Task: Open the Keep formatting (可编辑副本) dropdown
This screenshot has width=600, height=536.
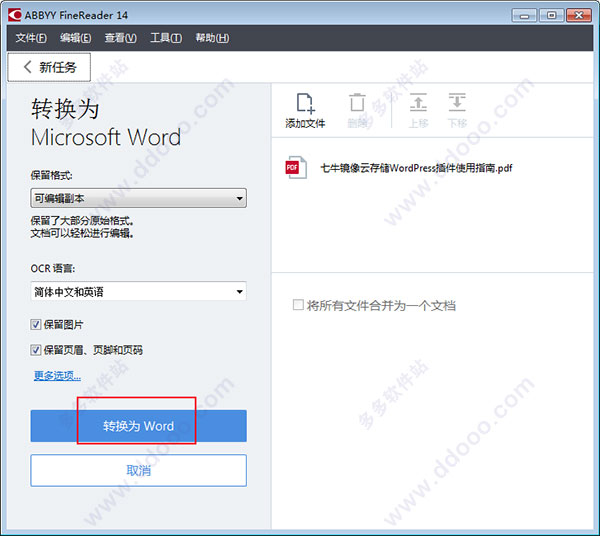Action: [x=139, y=198]
